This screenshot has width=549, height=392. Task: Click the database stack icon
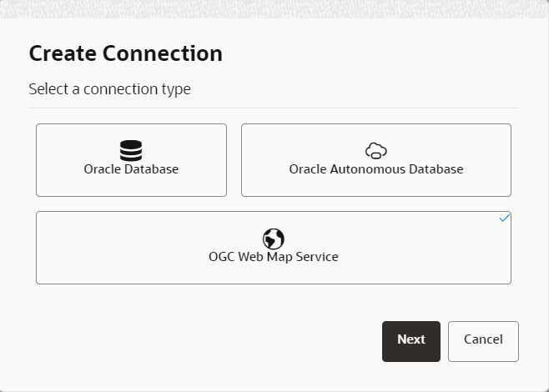click(131, 150)
